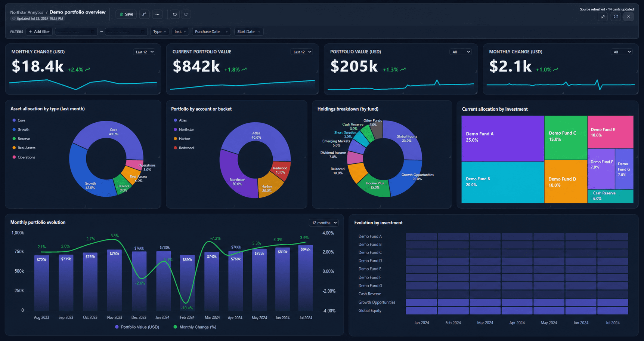Screen dimensions: 644x341
Task: Select Demo Fund G treemap block
Action: tap(624, 169)
